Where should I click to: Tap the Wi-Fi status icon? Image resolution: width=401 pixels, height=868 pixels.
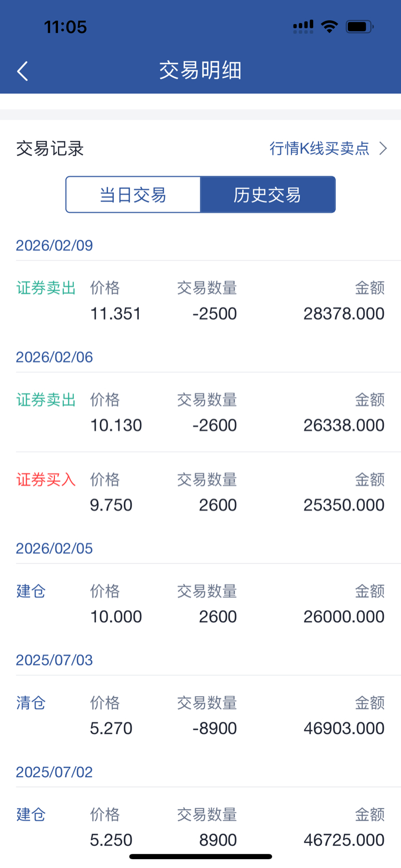[x=329, y=27]
